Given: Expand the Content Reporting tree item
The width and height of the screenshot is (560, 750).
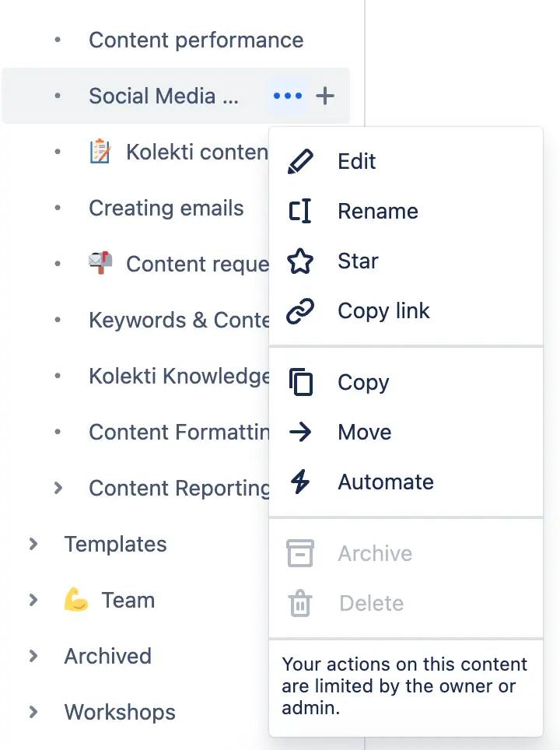Looking at the screenshot, I should [x=58, y=488].
